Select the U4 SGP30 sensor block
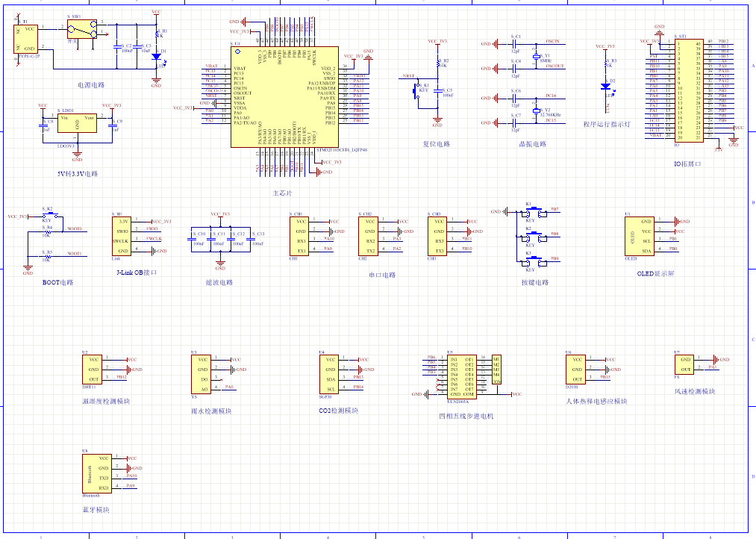This screenshot has width=756, height=539. pyautogui.click(x=328, y=375)
